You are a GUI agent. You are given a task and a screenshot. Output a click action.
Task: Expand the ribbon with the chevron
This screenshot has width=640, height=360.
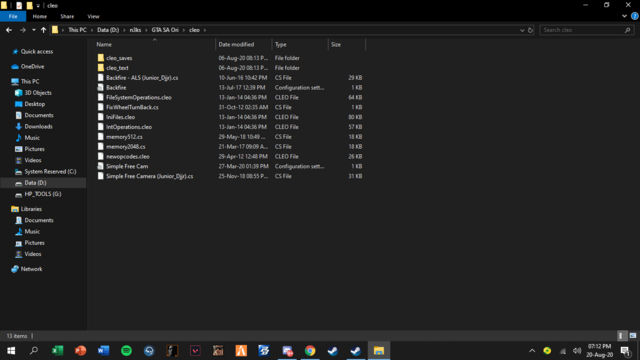tap(624, 16)
